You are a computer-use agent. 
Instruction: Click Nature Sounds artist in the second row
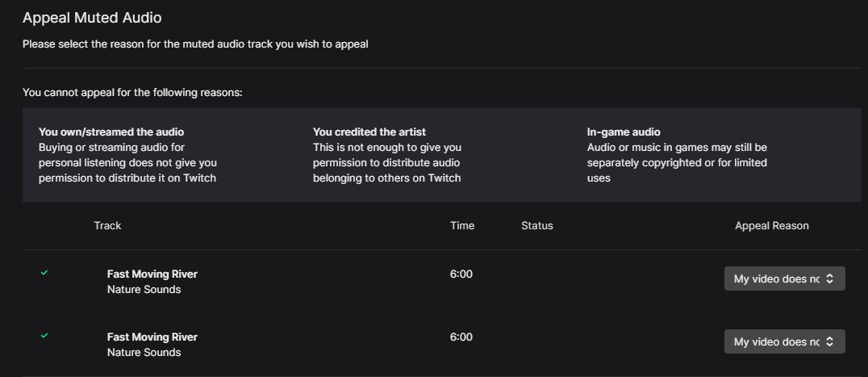coord(144,352)
